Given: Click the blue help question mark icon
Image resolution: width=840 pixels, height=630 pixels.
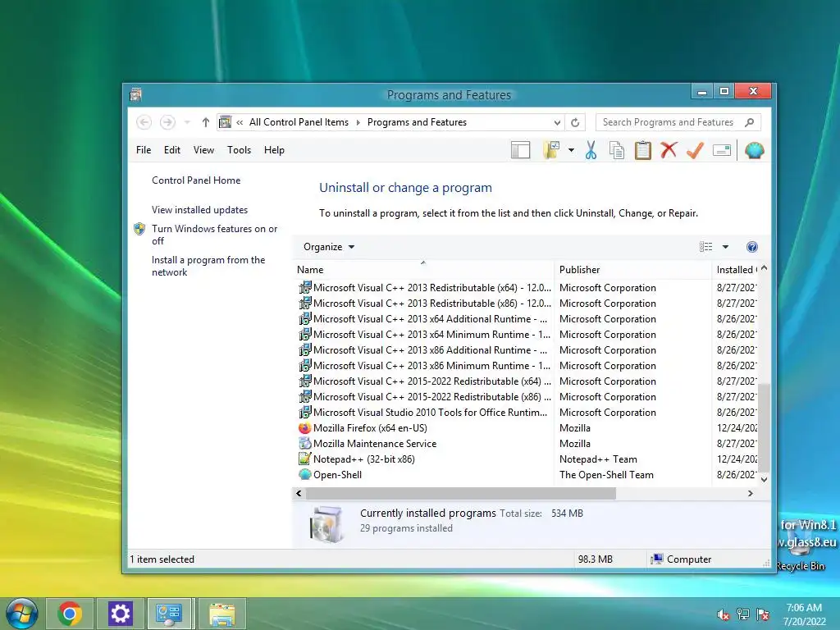Looking at the screenshot, I should (x=751, y=247).
